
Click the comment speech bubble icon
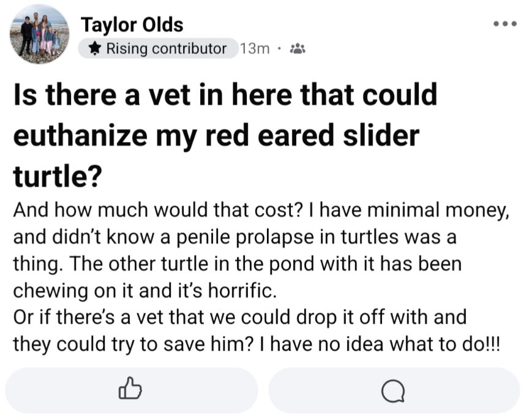[394, 390]
